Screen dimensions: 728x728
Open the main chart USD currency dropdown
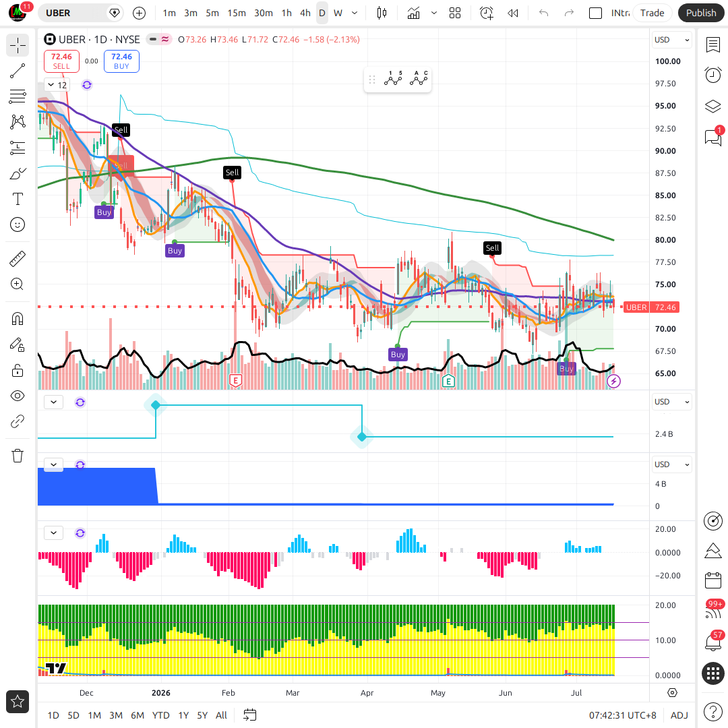pyautogui.click(x=672, y=40)
